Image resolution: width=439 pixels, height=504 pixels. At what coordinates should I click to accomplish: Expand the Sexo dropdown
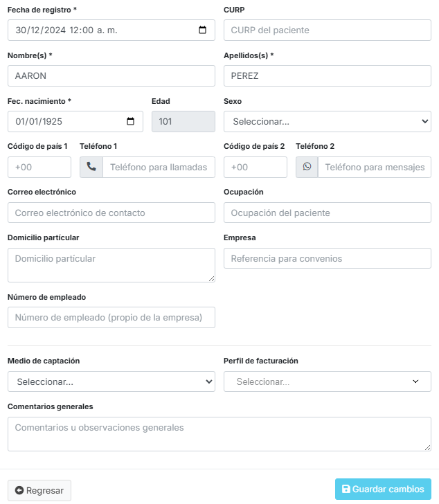(327, 122)
